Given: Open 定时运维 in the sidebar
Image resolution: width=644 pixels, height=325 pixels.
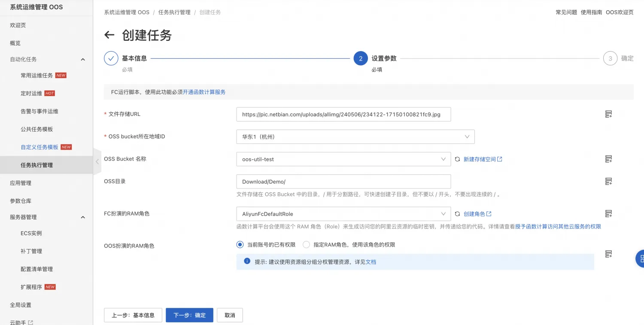Looking at the screenshot, I should 31,94.
